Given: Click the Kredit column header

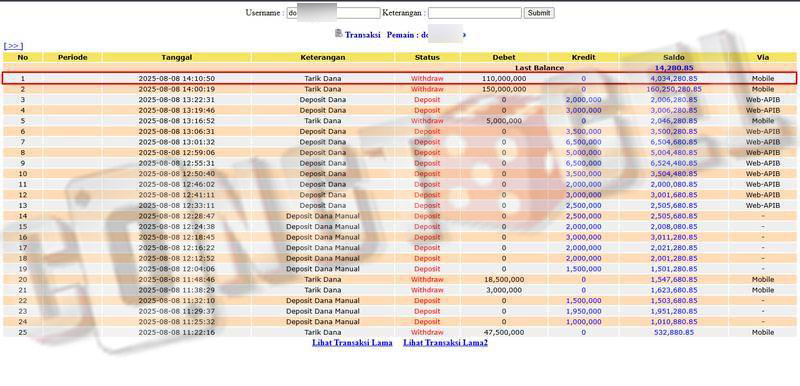Looking at the screenshot, I should pyautogui.click(x=583, y=57).
